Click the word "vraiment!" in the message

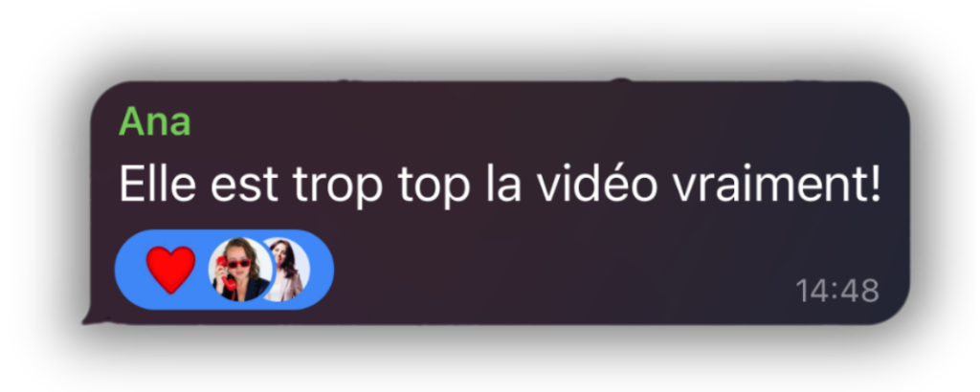[x=777, y=184]
